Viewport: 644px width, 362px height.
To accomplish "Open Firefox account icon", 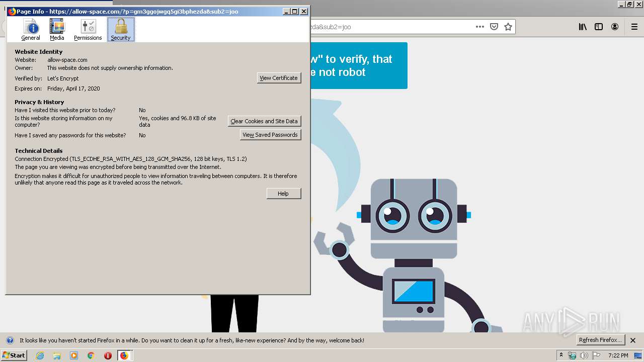I will (615, 27).
